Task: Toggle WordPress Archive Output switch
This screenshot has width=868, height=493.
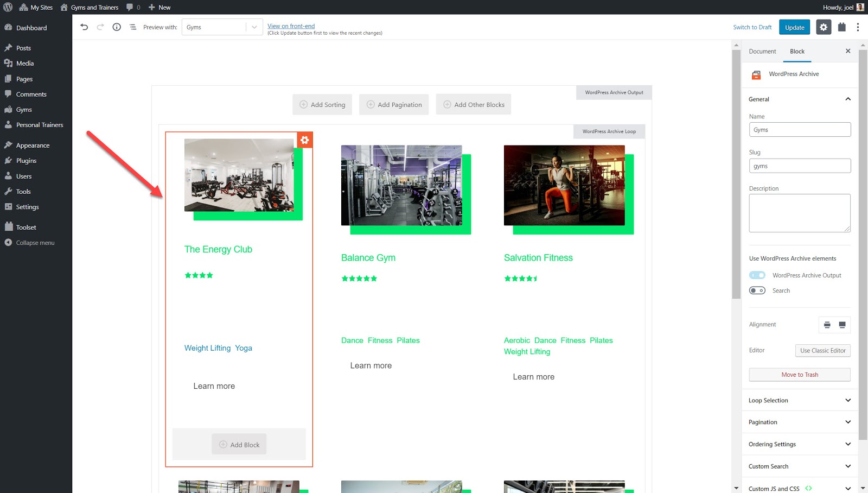Action: click(757, 275)
